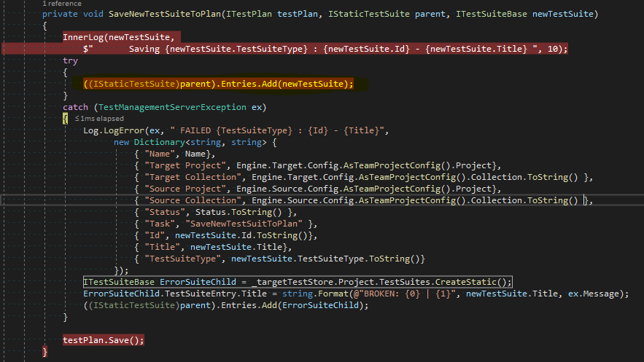Click the "Status" key string
The image size is (644, 362).
[165, 212]
